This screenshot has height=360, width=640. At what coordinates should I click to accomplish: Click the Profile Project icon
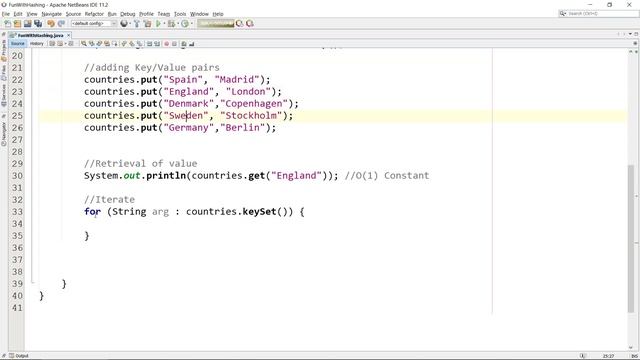[185, 24]
